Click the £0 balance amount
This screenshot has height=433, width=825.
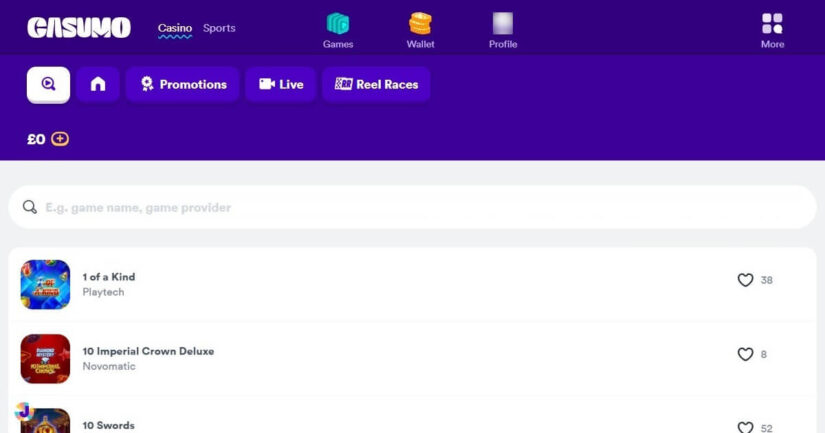click(x=36, y=139)
